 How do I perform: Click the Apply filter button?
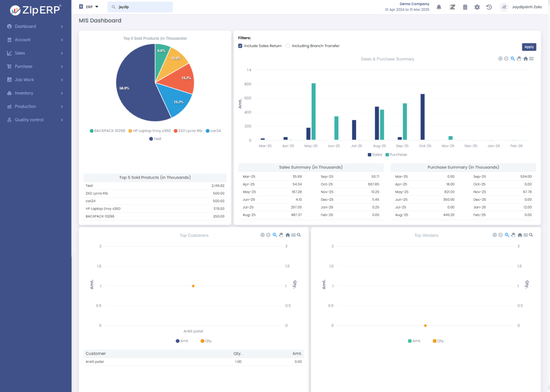click(529, 47)
